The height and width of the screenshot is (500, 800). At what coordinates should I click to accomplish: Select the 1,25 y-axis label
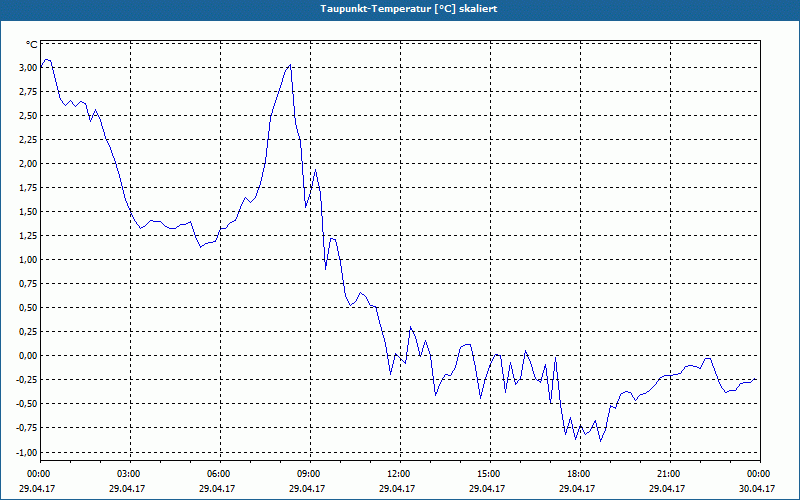(28, 235)
